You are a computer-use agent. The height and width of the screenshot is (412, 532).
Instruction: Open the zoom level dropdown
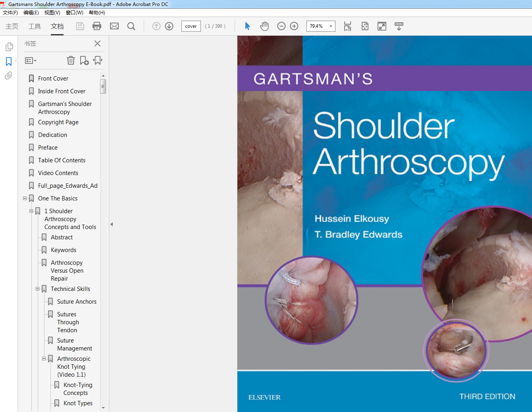[331, 26]
